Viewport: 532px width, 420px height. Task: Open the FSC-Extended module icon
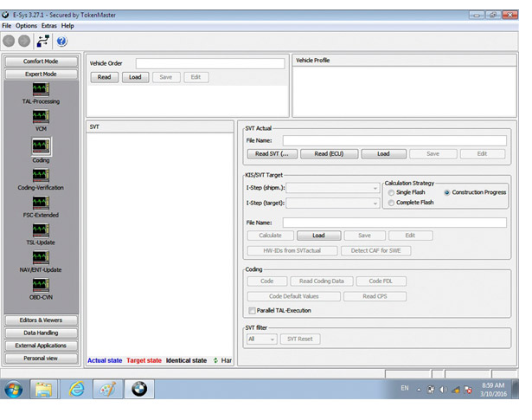[41, 203]
